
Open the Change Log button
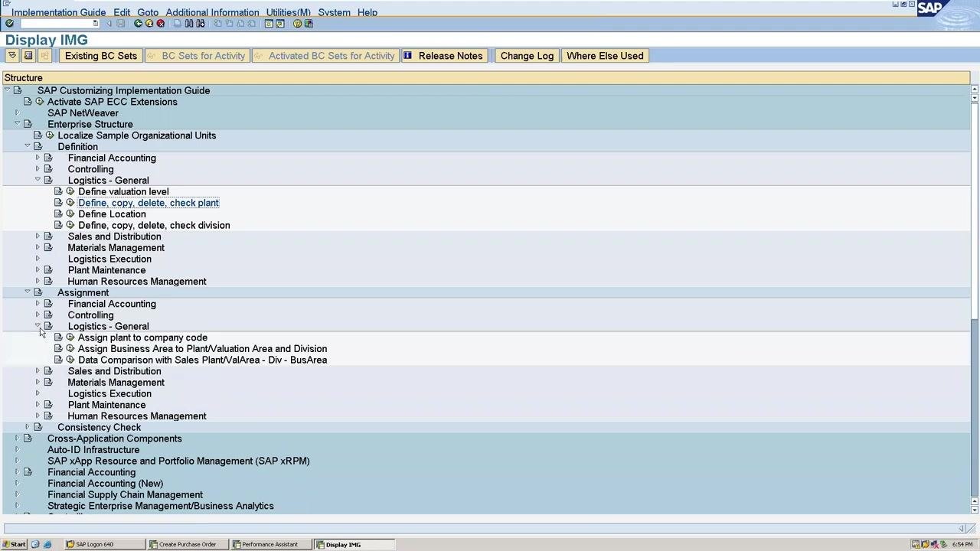click(x=527, y=56)
